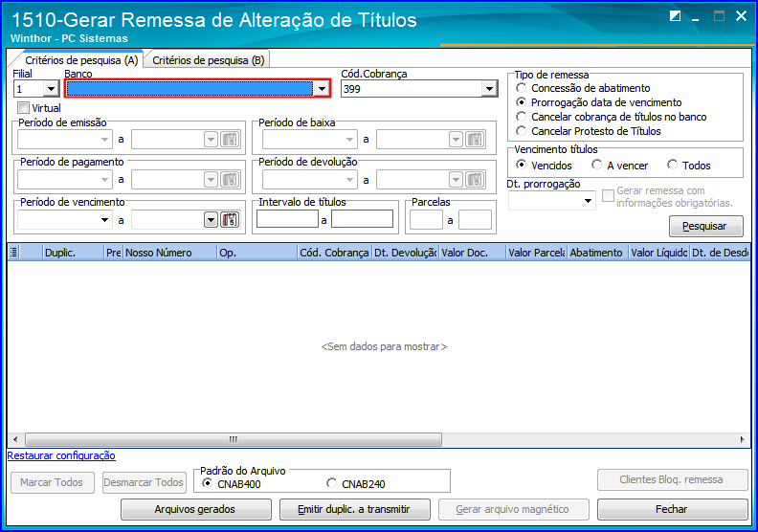Click the window restore-down icon in title bar
The image size is (758, 532).
[676, 16]
